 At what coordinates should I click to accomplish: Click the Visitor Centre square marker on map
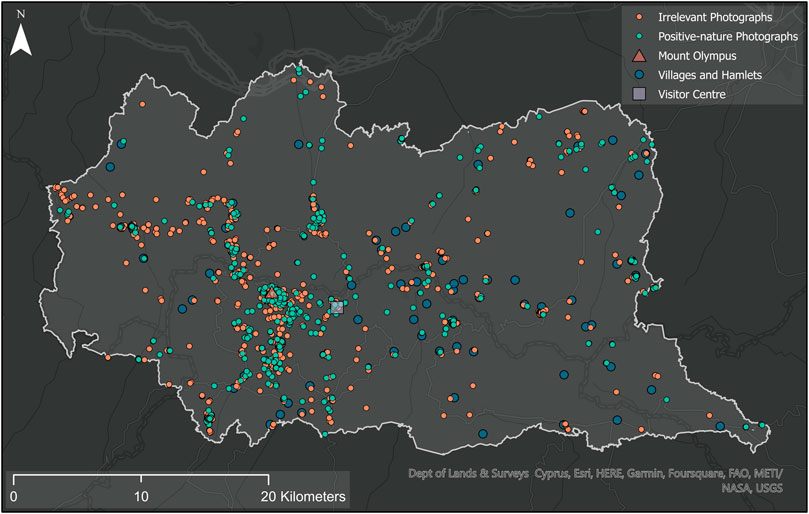click(336, 307)
